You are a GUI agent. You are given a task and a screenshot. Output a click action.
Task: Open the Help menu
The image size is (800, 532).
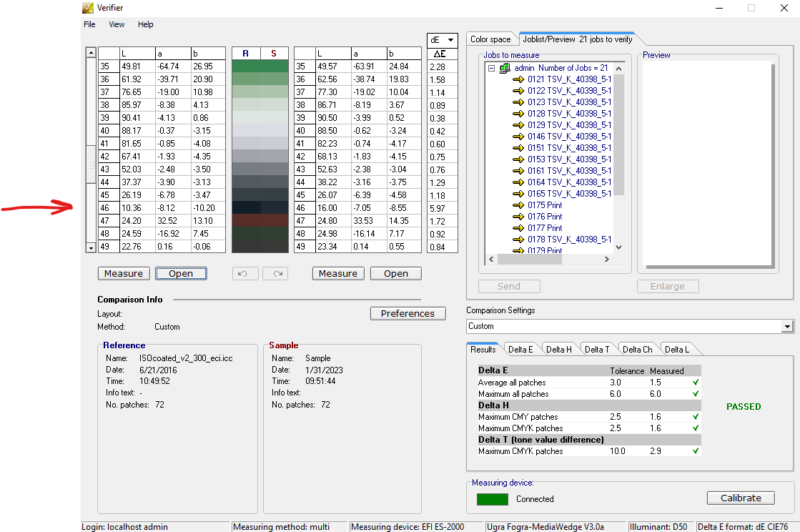145,24
